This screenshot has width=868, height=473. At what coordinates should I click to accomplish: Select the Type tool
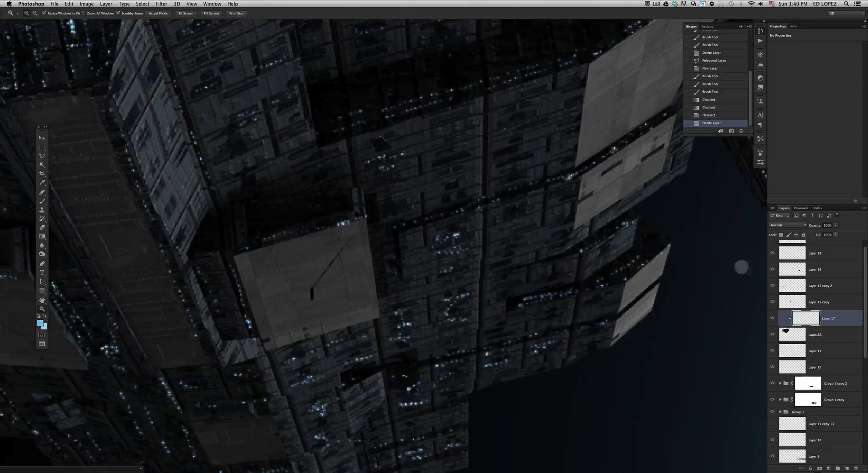42,273
